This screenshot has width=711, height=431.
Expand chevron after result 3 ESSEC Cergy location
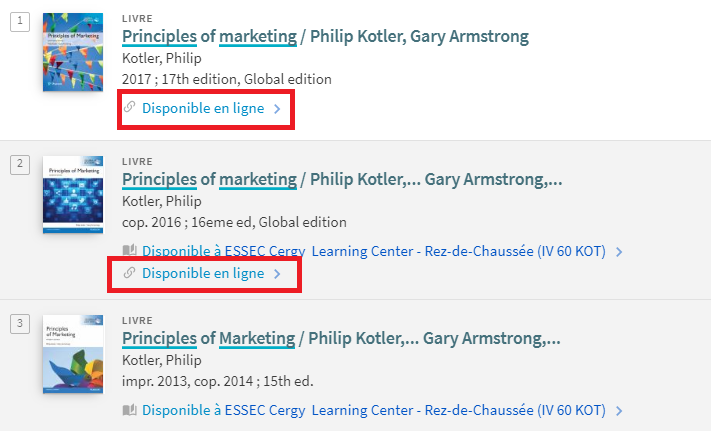coord(619,411)
